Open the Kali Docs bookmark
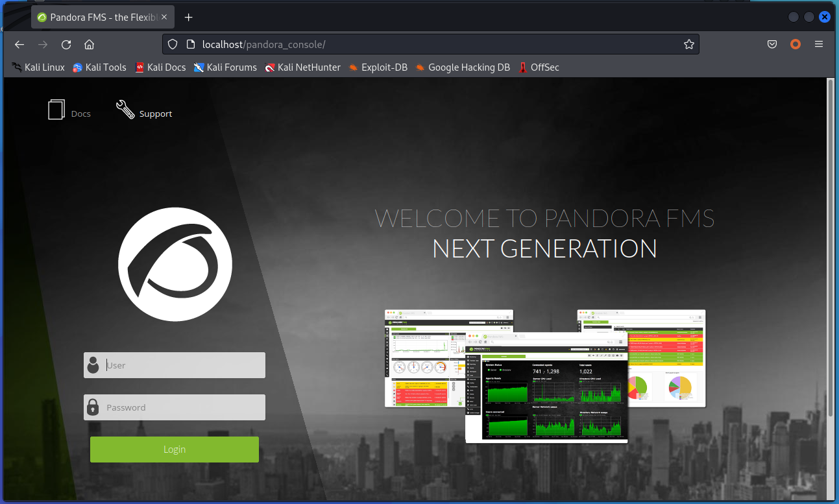The width and height of the screenshot is (839, 504). click(x=160, y=67)
